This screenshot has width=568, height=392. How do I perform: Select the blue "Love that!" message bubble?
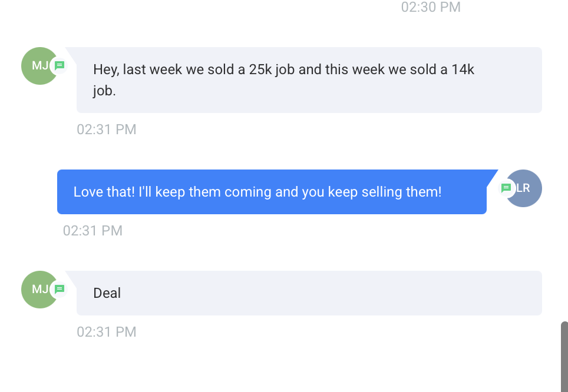coord(272,192)
